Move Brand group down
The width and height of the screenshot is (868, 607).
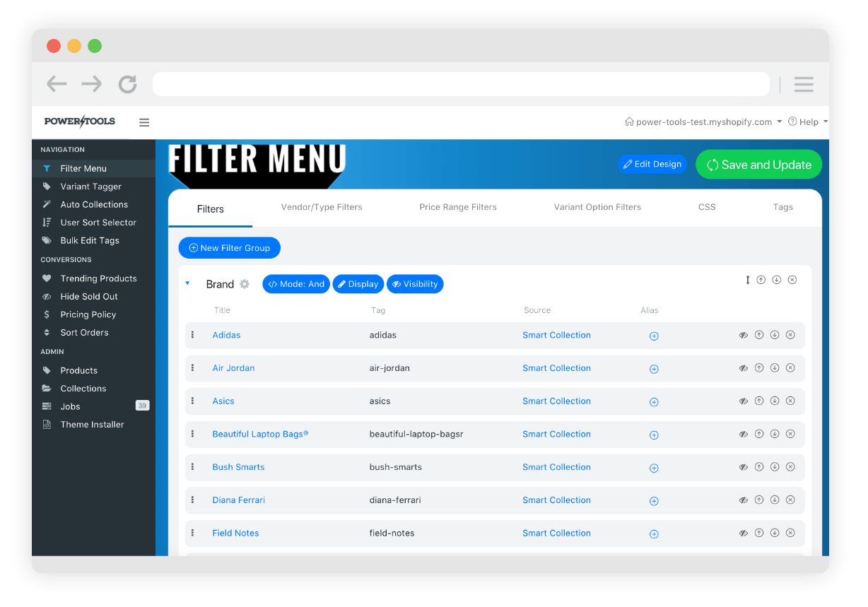[x=776, y=280]
